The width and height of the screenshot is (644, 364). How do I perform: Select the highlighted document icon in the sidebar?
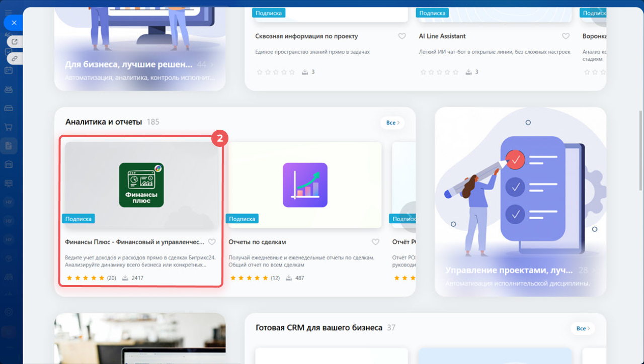pos(9,146)
